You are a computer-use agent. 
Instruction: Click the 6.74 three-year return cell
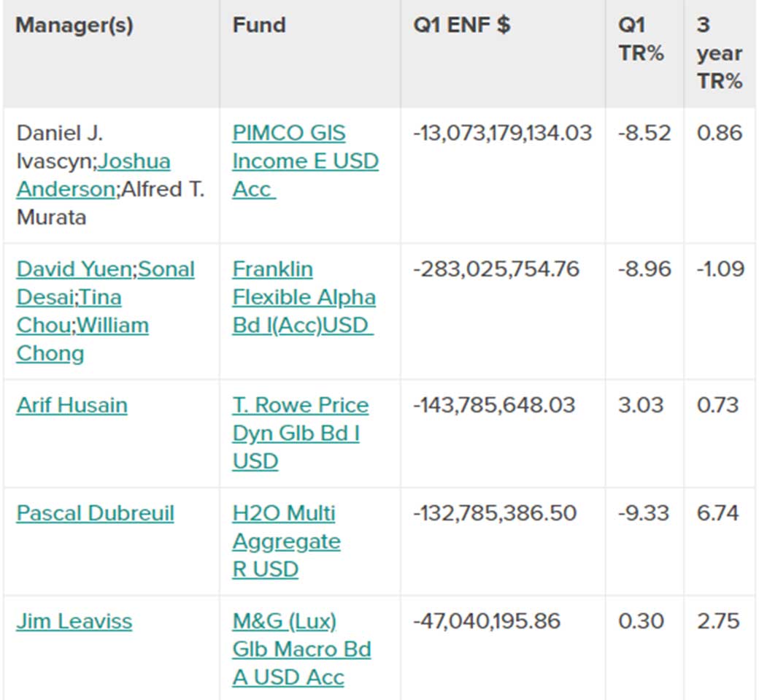coord(717,513)
